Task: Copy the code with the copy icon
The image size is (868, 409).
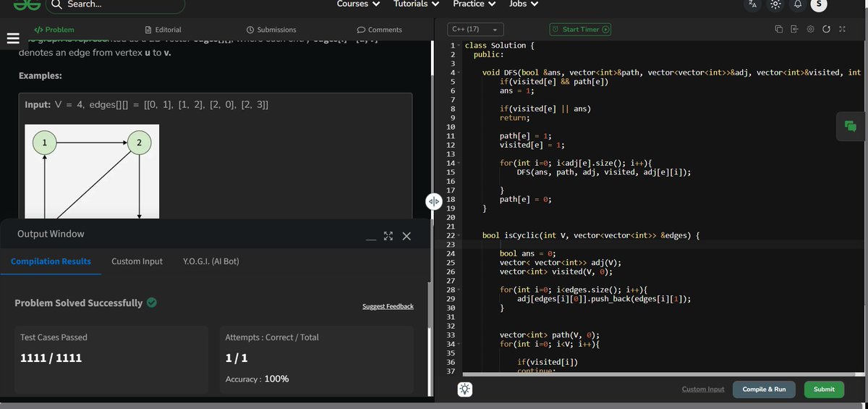Action: (779, 29)
